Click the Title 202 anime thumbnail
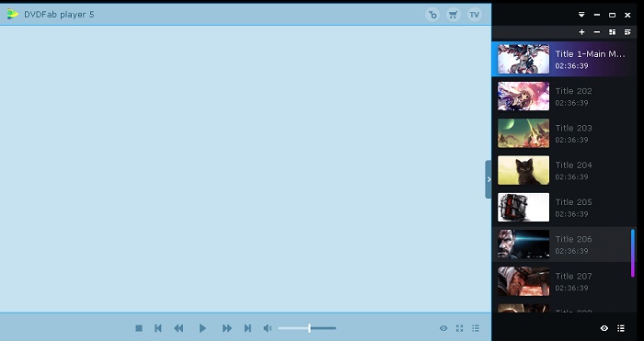This screenshot has height=341, width=644. pyautogui.click(x=523, y=96)
